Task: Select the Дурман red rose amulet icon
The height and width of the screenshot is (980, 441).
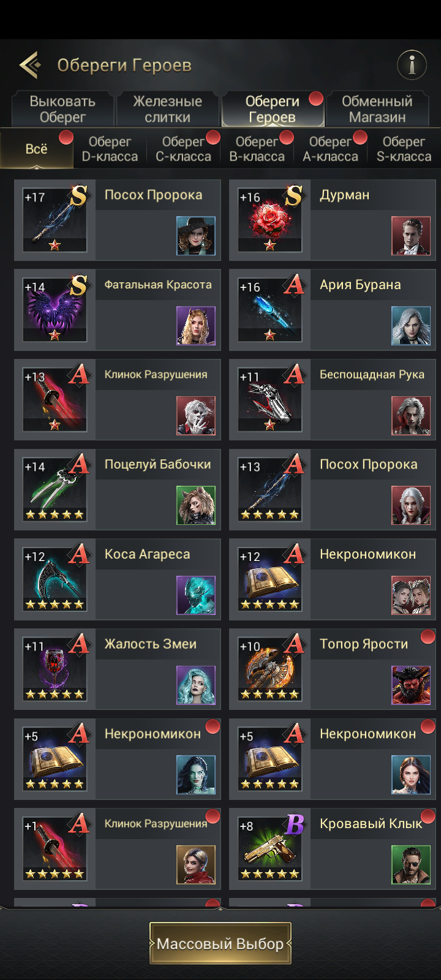Action: click(269, 220)
